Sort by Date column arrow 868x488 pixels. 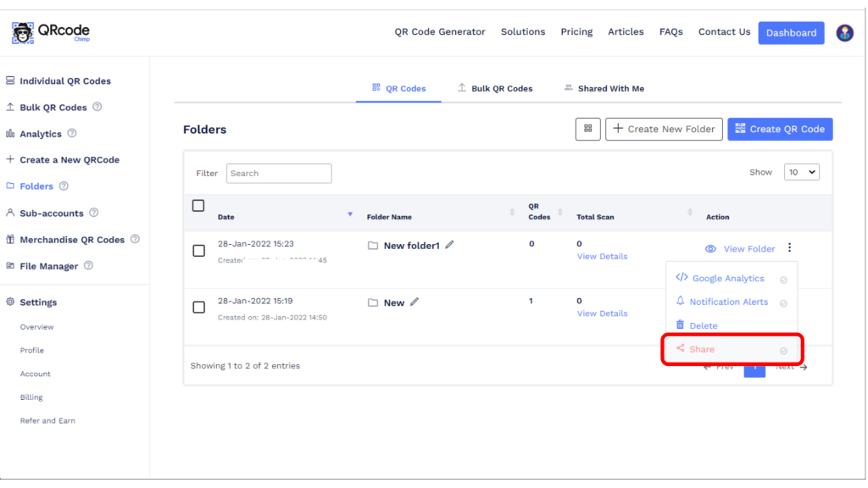350,214
